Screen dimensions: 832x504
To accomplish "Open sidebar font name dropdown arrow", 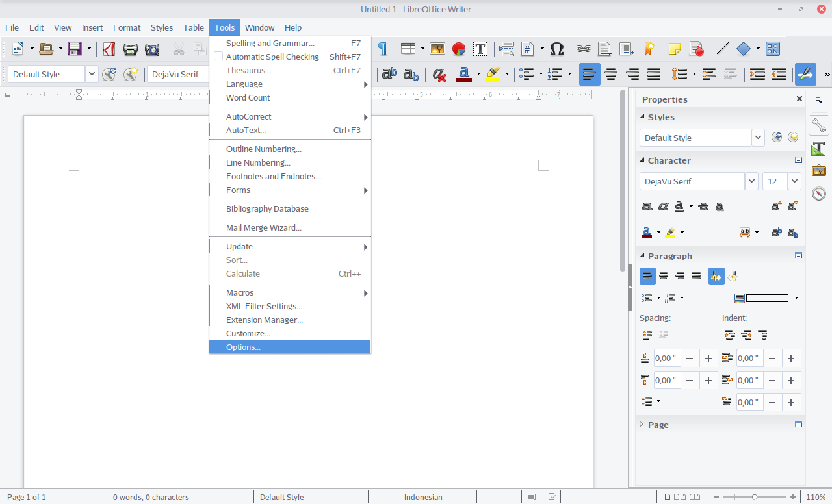I will coord(751,181).
